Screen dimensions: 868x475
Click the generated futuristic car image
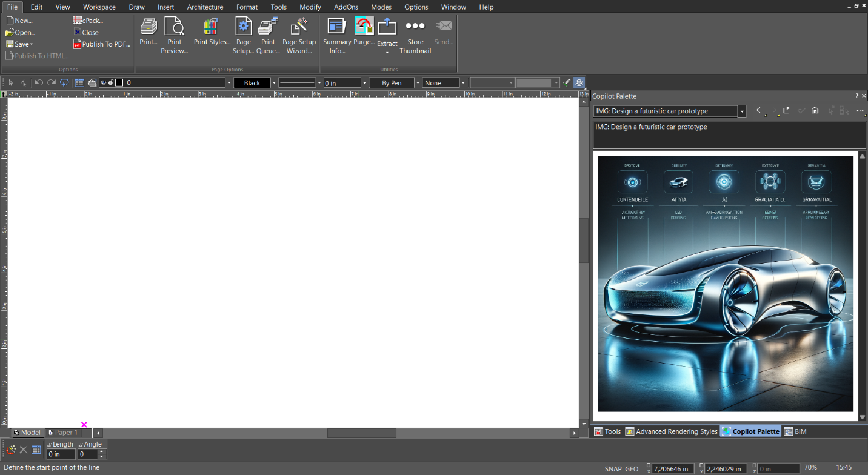click(x=726, y=284)
